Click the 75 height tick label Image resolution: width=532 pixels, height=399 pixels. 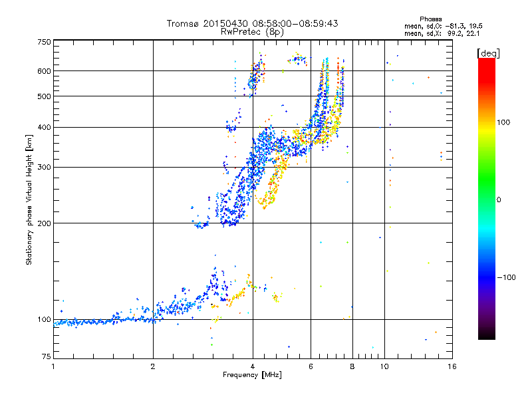tap(47, 356)
